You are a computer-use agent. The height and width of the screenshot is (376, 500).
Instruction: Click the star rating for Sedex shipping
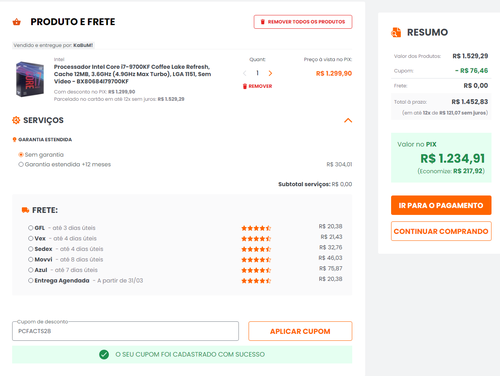tap(256, 249)
